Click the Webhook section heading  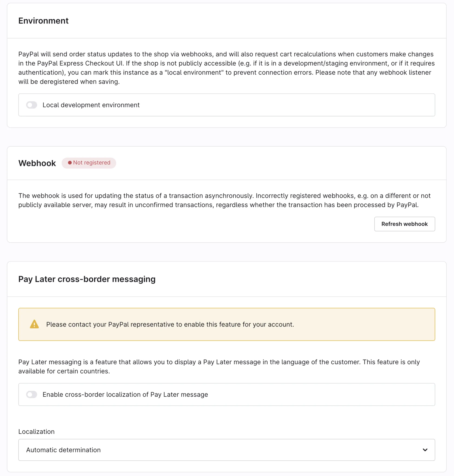click(x=37, y=163)
